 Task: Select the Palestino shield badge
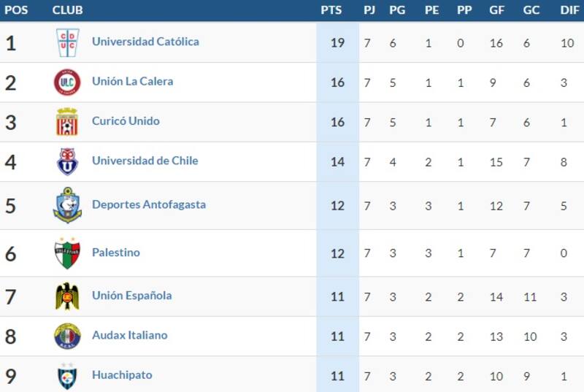(67, 253)
